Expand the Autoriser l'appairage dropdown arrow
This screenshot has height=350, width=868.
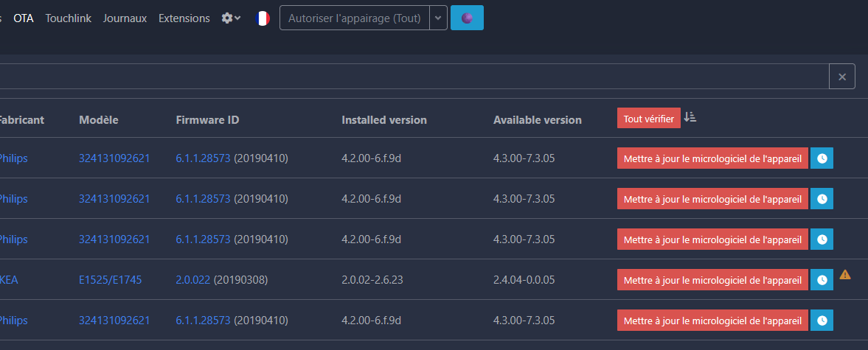pyautogui.click(x=438, y=18)
